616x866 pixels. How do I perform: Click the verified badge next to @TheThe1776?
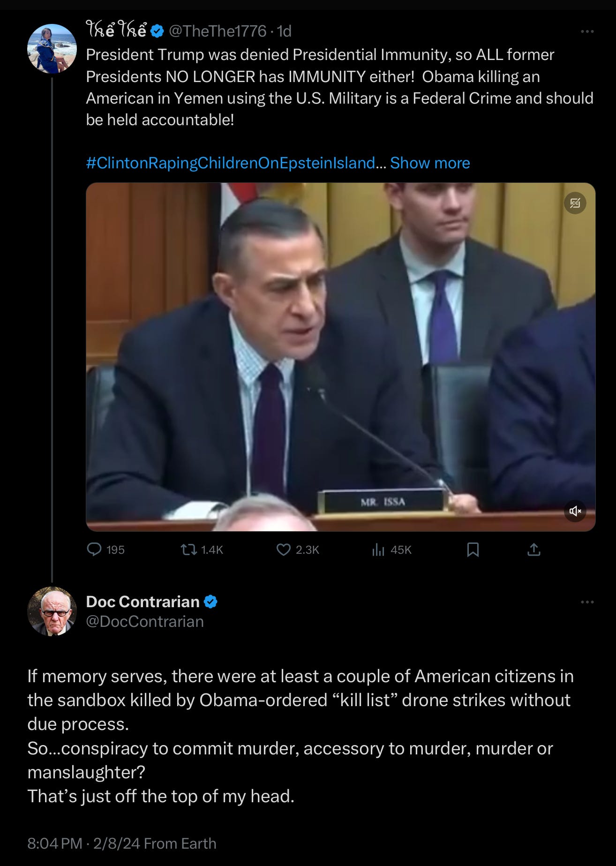click(158, 31)
